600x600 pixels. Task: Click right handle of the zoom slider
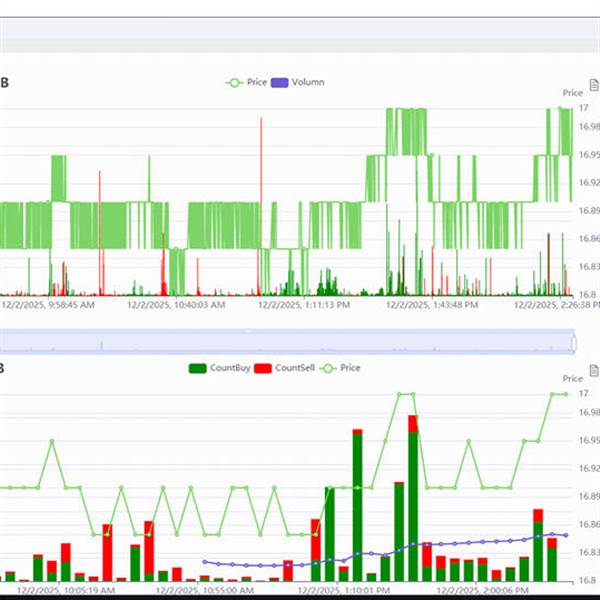click(574, 344)
